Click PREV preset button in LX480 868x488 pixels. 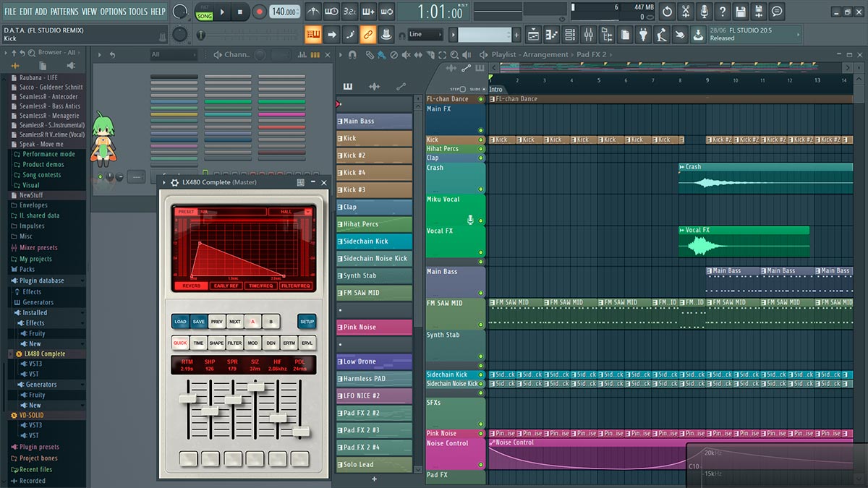[217, 322]
